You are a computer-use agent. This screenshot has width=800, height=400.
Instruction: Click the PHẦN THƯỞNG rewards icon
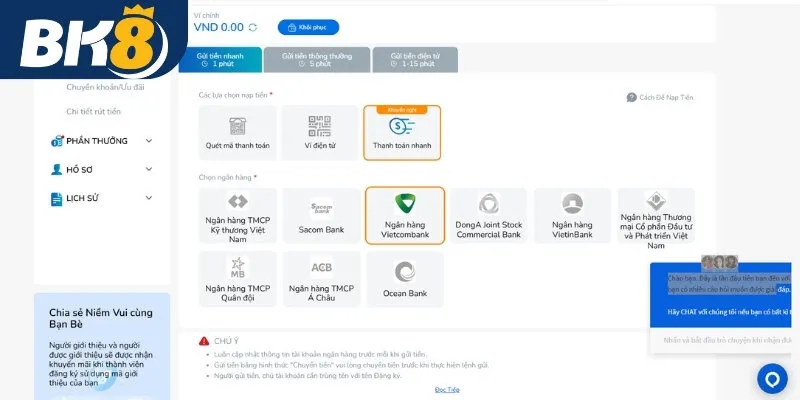click(57, 141)
